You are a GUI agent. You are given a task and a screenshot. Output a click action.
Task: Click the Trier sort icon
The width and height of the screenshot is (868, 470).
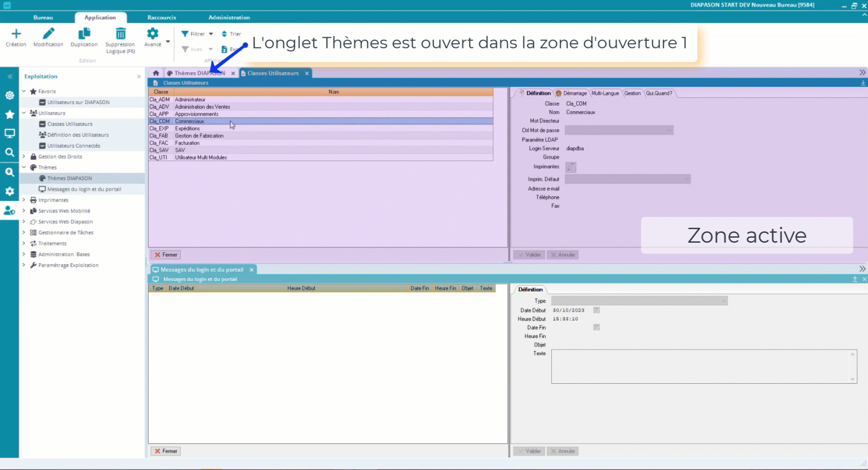click(225, 33)
